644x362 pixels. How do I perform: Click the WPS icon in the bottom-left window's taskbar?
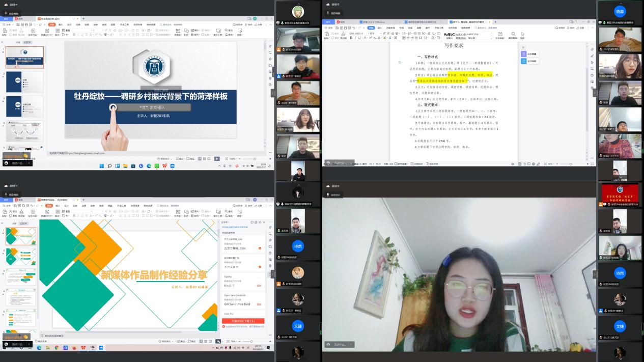[83, 348]
